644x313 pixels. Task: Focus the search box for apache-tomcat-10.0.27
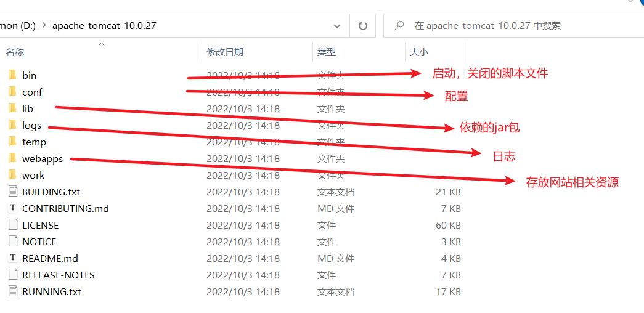pyautogui.click(x=513, y=26)
